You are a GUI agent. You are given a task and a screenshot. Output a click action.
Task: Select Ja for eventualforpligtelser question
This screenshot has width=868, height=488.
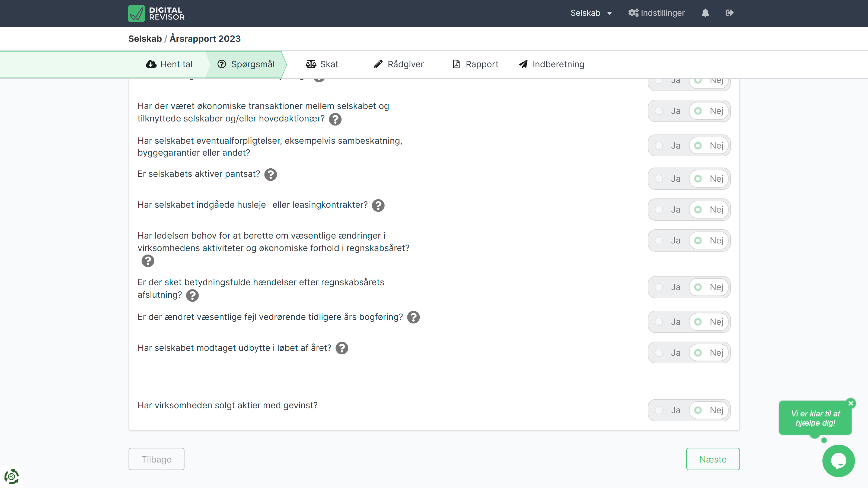(669, 146)
